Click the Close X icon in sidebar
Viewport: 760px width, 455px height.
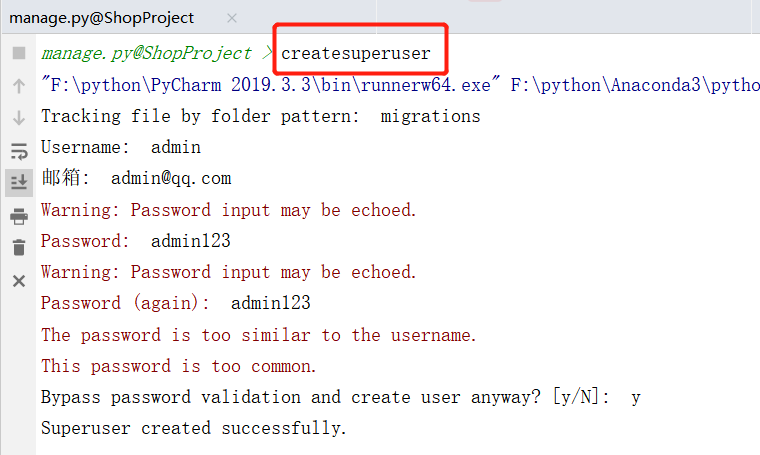[x=19, y=281]
